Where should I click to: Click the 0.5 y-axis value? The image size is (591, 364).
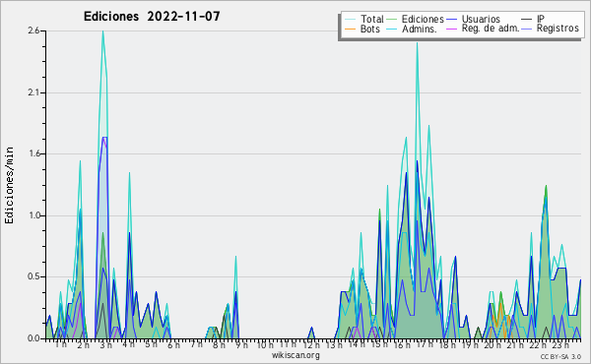pyautogui.click(x=33, y=276)
